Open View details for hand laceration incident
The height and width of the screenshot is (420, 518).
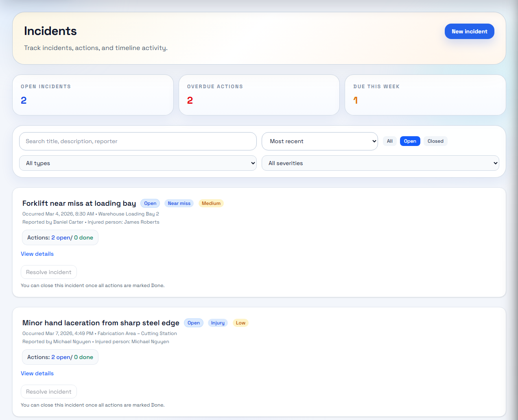(x=37, y=373)
